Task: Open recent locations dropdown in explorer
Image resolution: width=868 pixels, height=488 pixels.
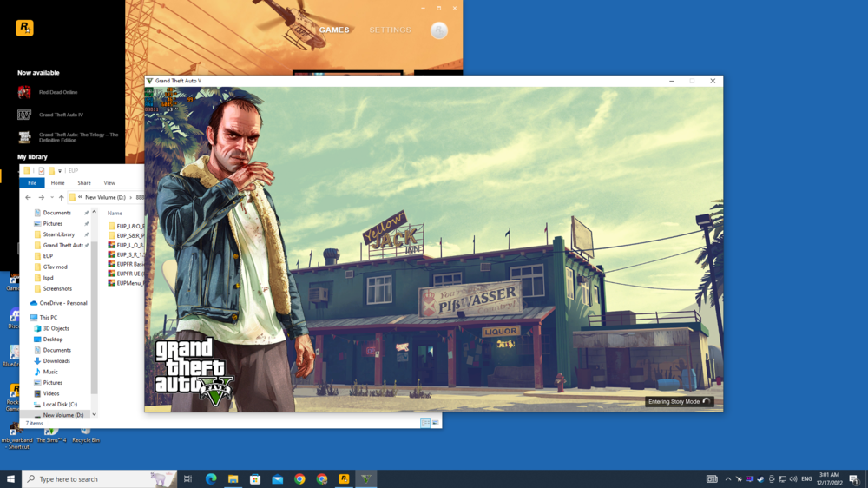Action: point(52,197)
